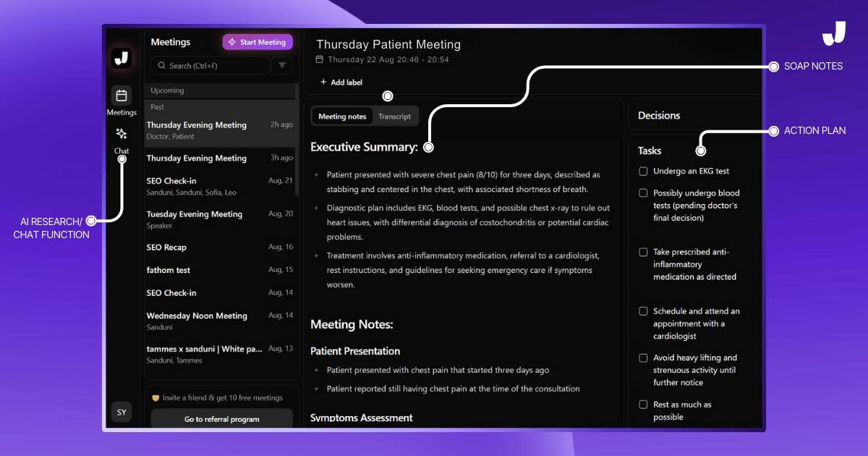The width and height of the screenshot is (868, 456).
Task: Check the Avoid heavy lifting task
Action: pos(643,358)
